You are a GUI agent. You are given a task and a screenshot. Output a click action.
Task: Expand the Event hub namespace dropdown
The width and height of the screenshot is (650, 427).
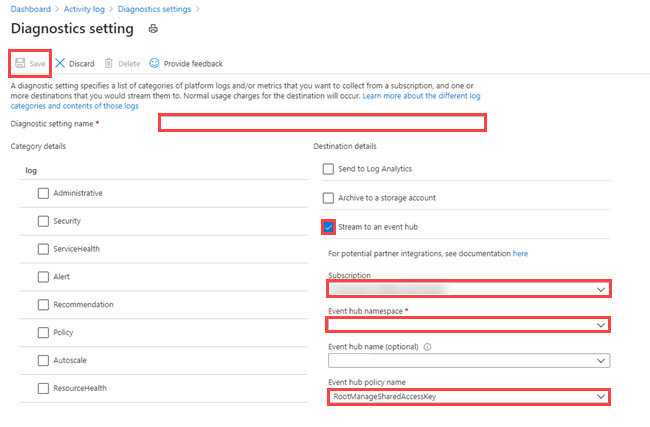click(469, 325)
